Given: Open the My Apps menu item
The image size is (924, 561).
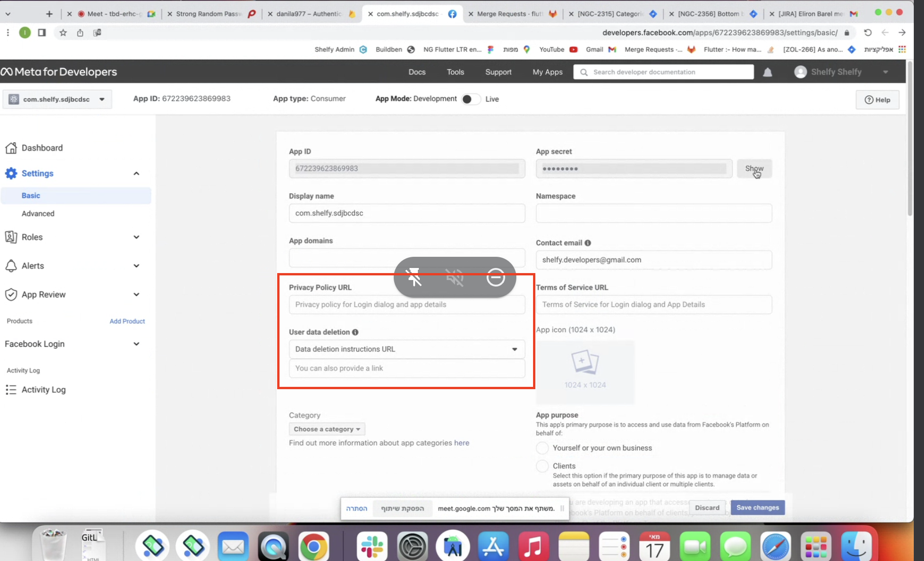Looking at the screenshot, I should 547,72.
